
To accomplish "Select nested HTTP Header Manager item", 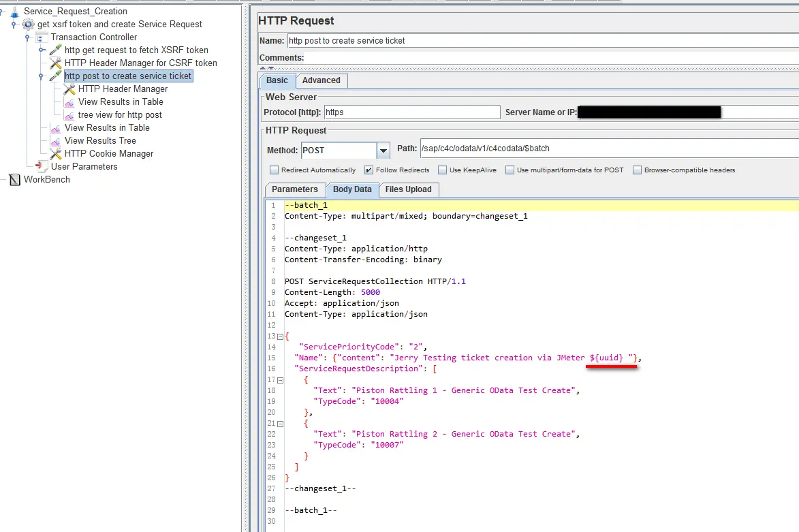I will coord(123,89).
